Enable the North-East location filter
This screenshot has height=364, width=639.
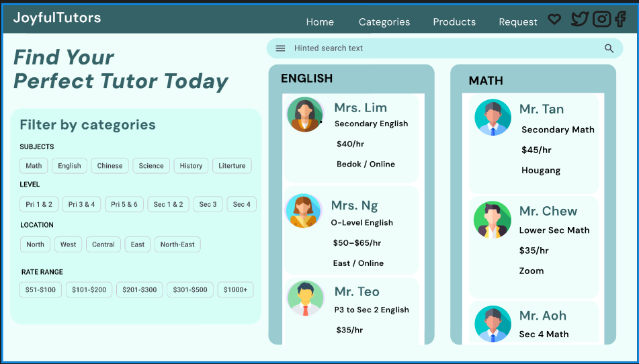(177, 244)
